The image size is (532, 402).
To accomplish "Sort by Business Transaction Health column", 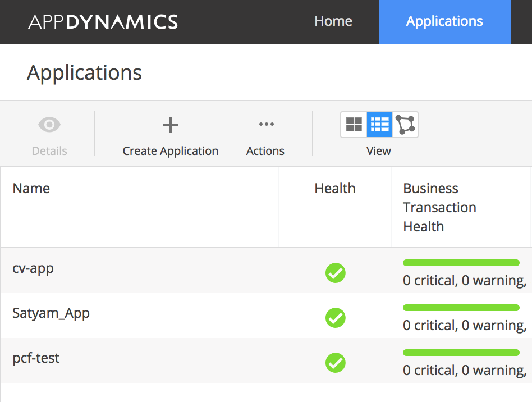I will click(439, 207).
